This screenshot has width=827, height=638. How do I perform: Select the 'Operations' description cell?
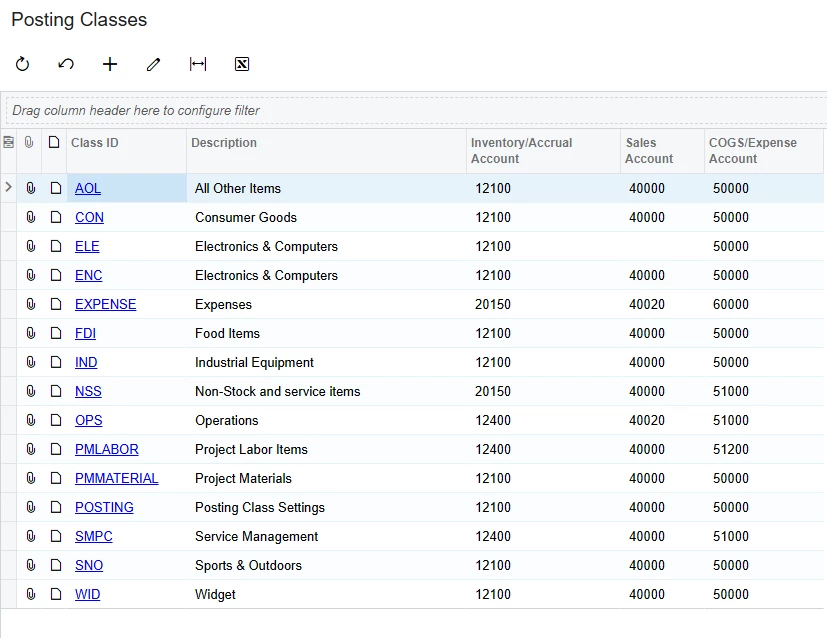point(326,420)
